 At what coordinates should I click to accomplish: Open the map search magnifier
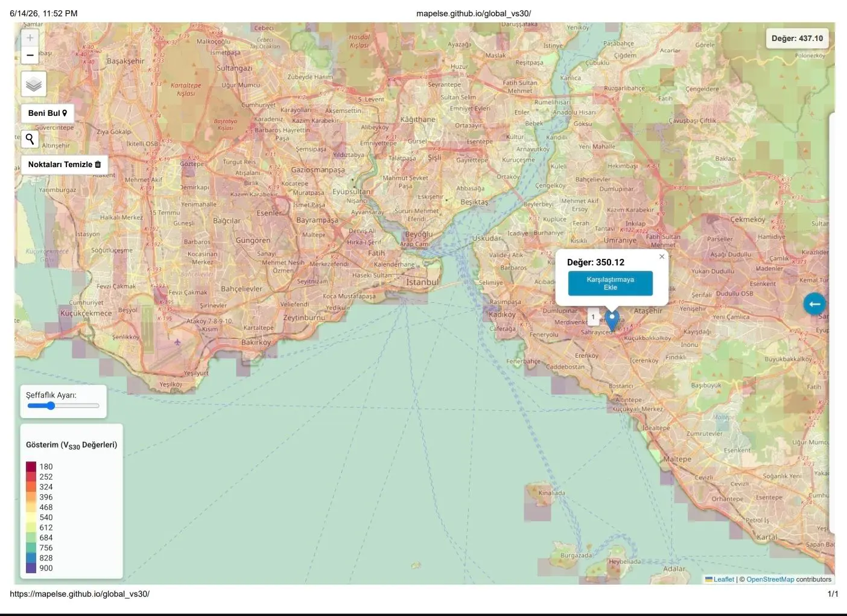click(x=30, y=139)
